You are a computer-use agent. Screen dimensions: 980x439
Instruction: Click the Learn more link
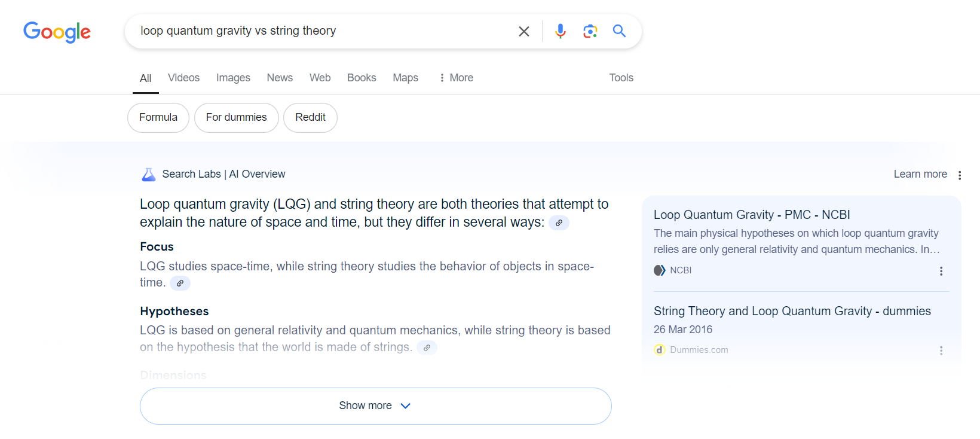(920, 174)
